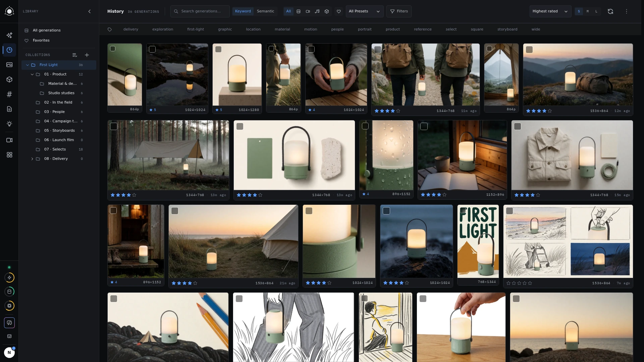Open the document page icon in sidebar

tap(9, 109)
